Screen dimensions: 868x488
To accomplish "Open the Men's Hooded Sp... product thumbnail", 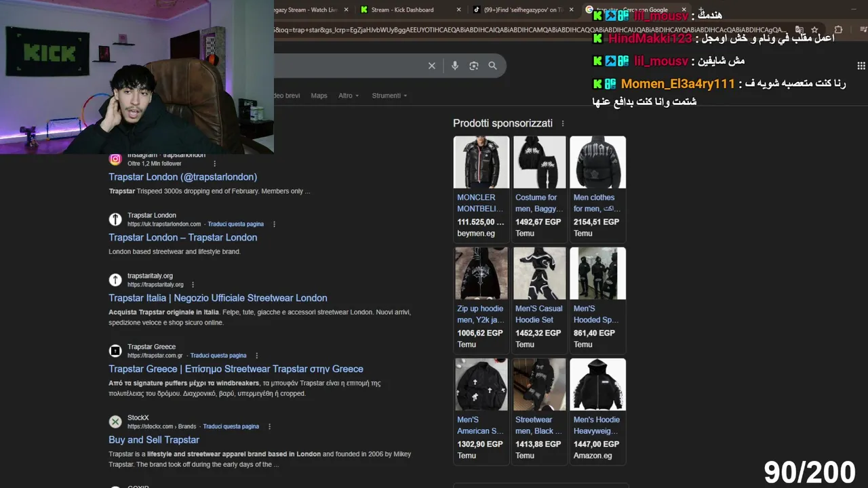I will [597, 273].
